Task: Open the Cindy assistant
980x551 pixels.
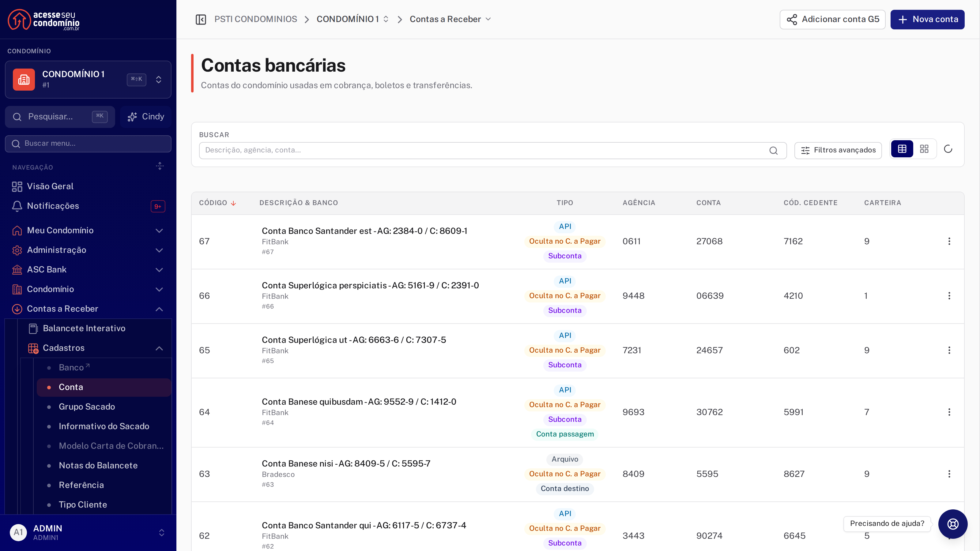Action: tap(146, 117)
